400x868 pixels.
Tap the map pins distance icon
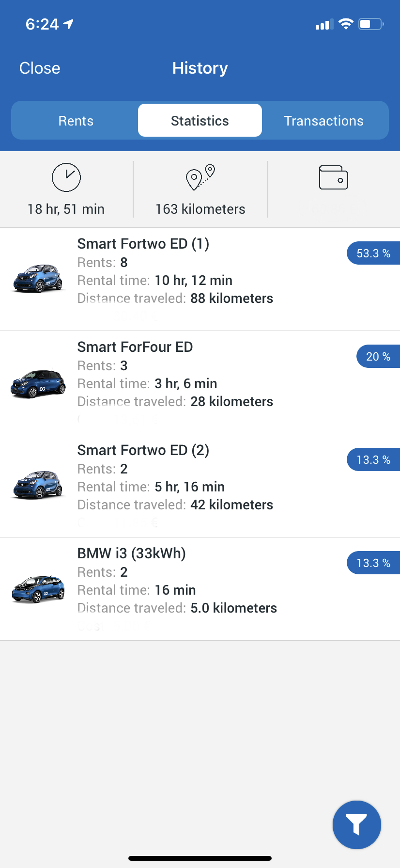200,177
